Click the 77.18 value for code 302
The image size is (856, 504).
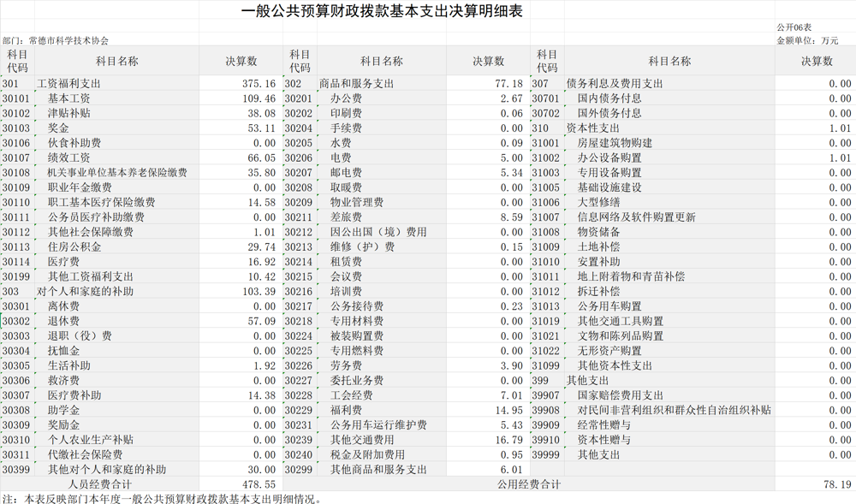pyautogui.click(x=508, y=84)
